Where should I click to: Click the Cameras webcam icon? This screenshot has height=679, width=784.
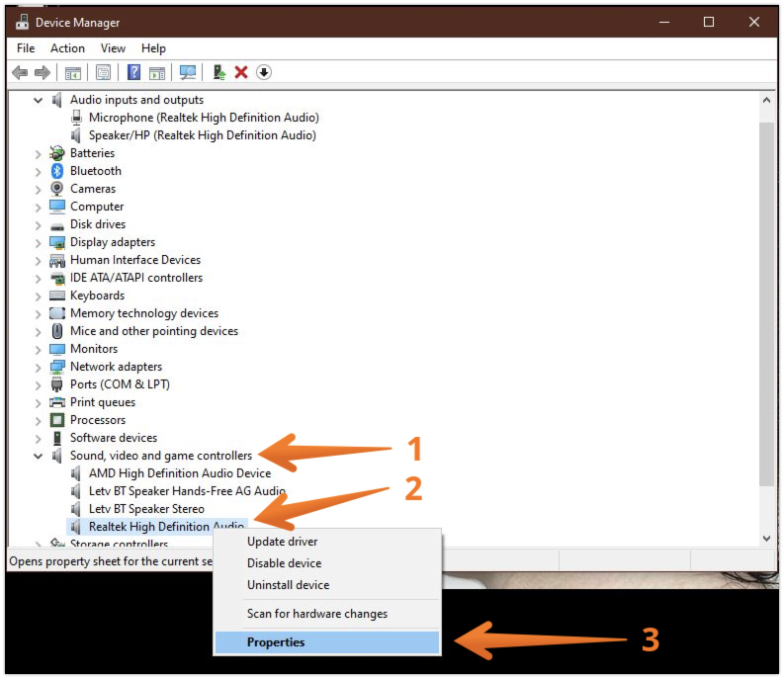coord(57,189)
